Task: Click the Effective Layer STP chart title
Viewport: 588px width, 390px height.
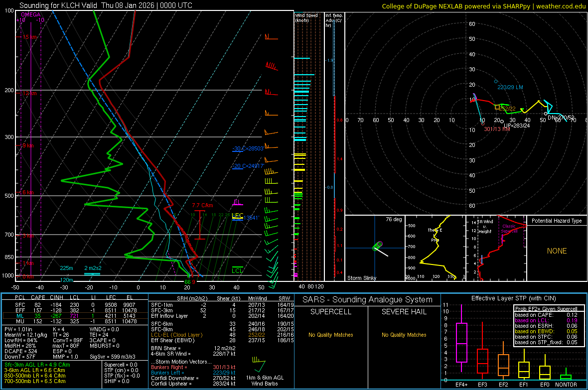Action: click(x=513, y=298)
